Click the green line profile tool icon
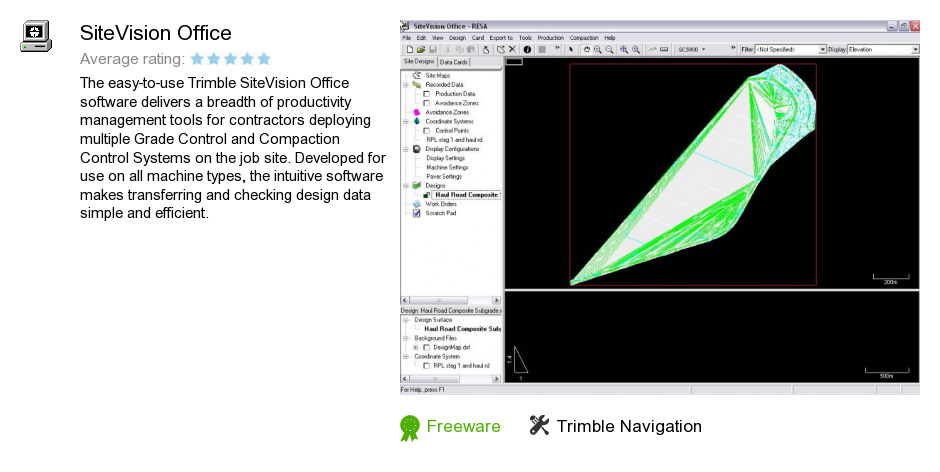Image resolution: width=940 pixels, height=472 pixels. pyautogui.click(x=653, y=50)
